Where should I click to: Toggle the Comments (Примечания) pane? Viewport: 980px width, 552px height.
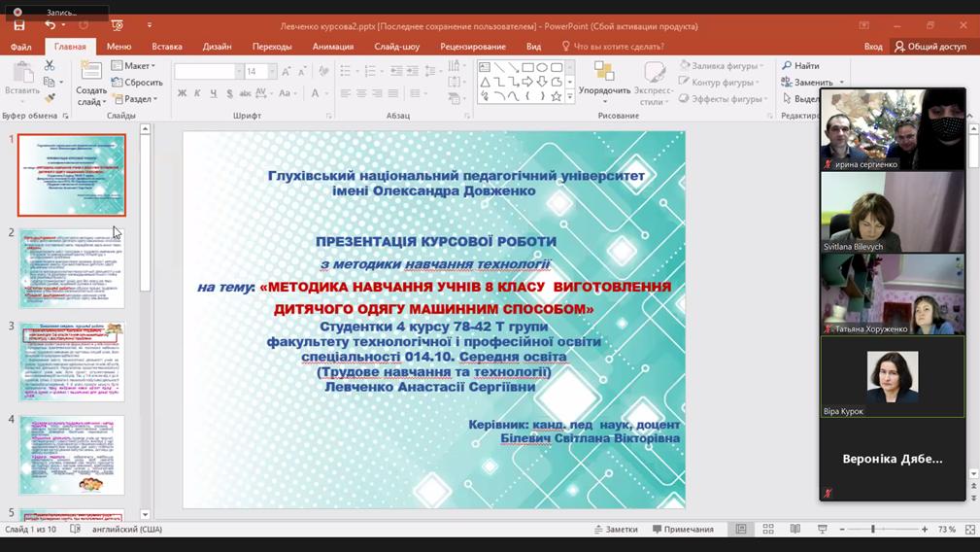click(684, 530)
